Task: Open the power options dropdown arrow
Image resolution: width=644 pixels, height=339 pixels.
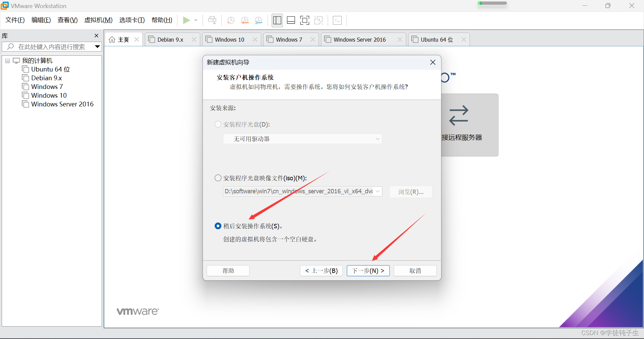Action: click(196, 20)
